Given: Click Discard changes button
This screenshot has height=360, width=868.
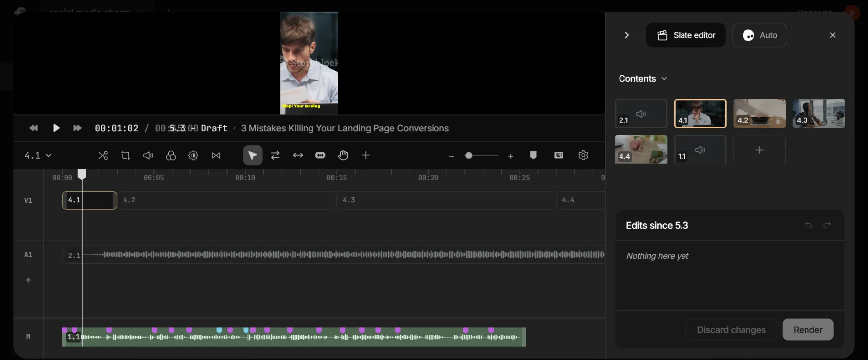Looking at the screenshot, I should pyautogui.click(x=731, y=330).
